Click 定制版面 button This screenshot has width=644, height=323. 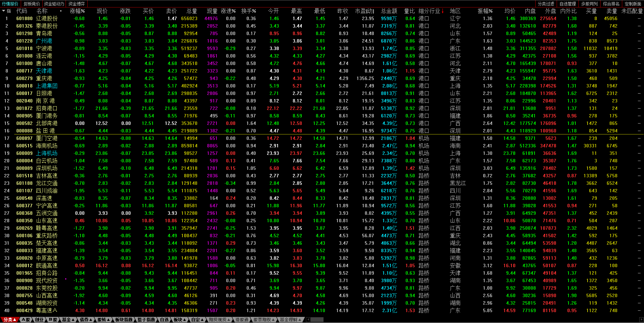click(633, 4)
